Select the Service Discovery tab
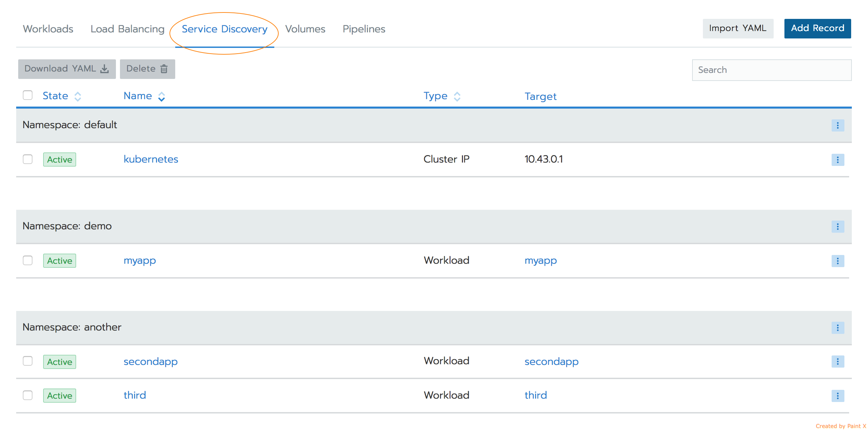The image size is (868, 431). point(224,29)
